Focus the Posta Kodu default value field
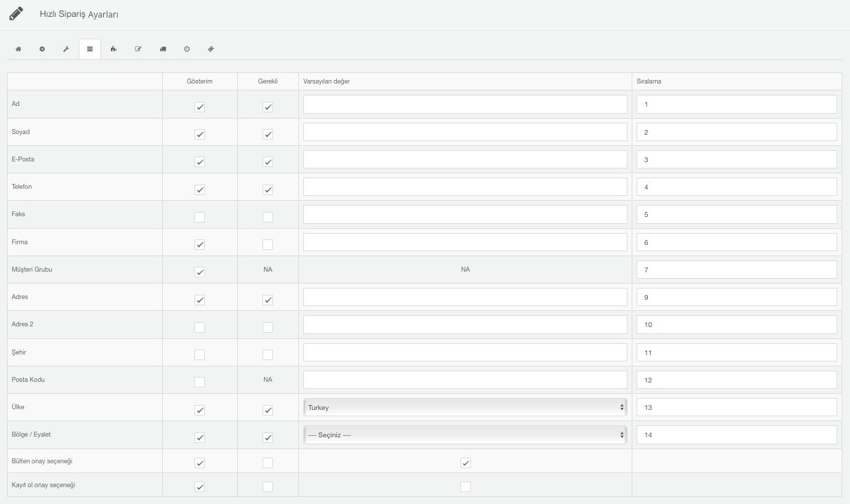Screen dimensions: 850x504 pyautogui.click(x=465, y=380)
